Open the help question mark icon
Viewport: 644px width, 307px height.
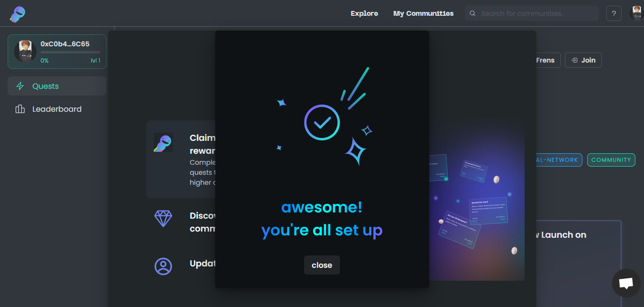(x=613, y=13)
